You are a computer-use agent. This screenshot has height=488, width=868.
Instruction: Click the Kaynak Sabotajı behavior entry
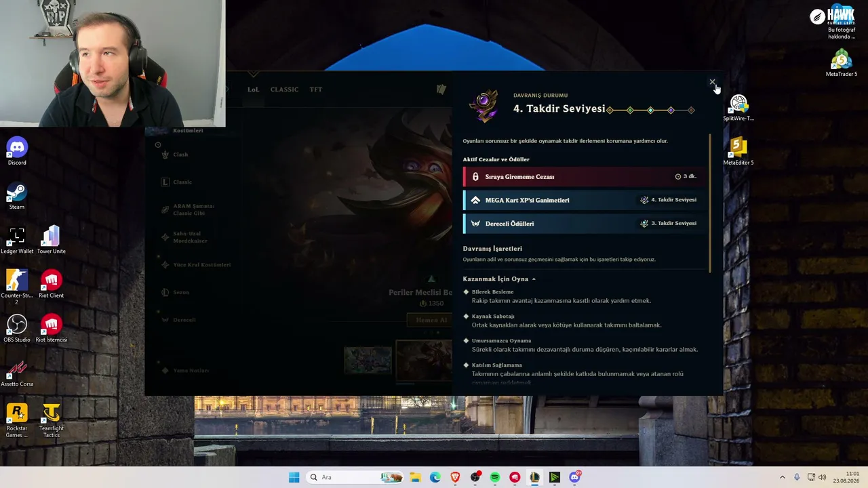point(562,321)
